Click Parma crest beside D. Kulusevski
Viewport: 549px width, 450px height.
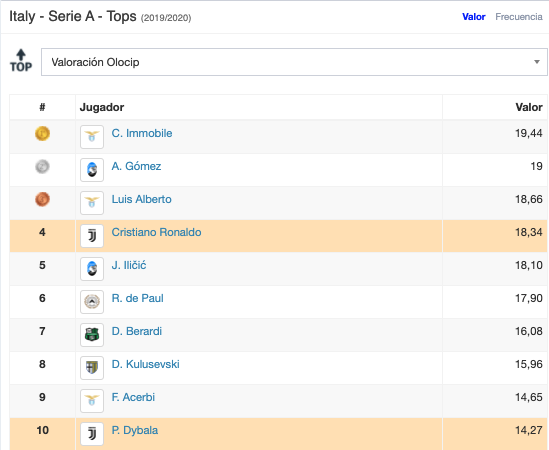[x=92, y=368]
